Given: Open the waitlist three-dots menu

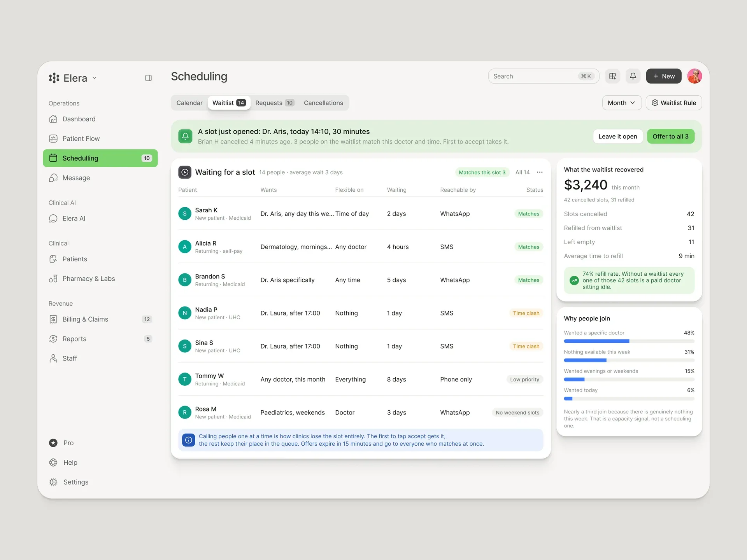Looking at the screenshot, I should click(540, 173).
